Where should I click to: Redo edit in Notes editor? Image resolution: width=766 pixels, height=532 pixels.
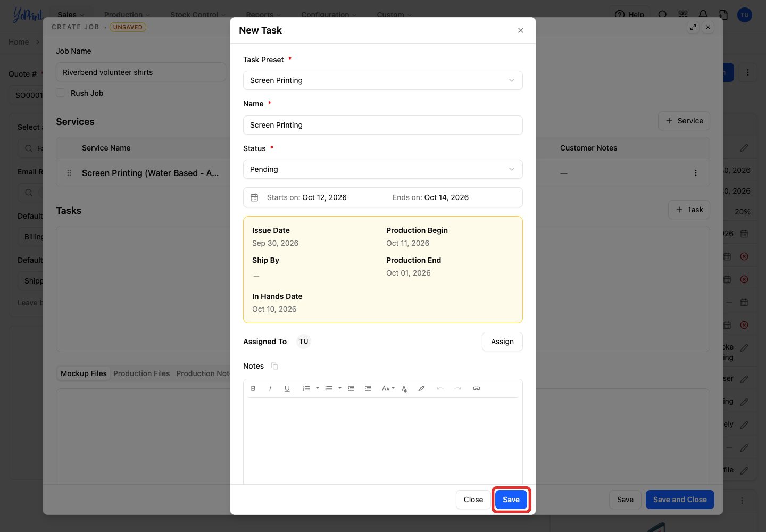(457, 388)
